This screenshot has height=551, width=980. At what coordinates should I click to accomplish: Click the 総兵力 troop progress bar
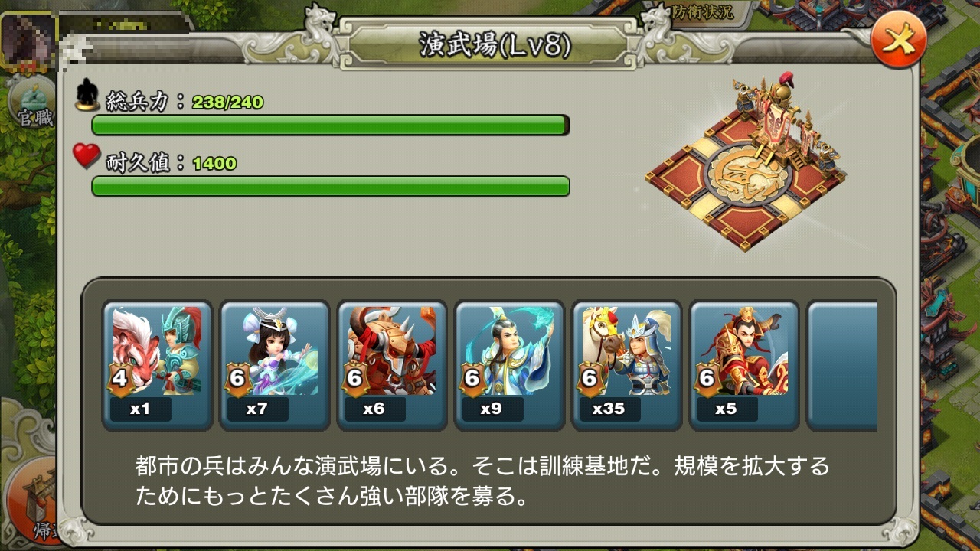point(331,125)
